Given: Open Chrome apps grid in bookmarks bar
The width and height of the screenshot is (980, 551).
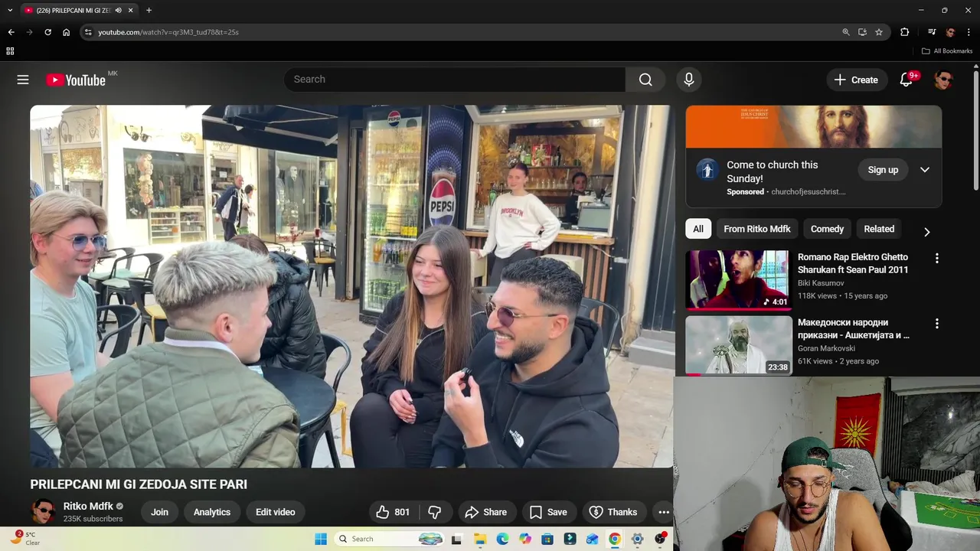Looking at the screenshot, I should point(10,51).
